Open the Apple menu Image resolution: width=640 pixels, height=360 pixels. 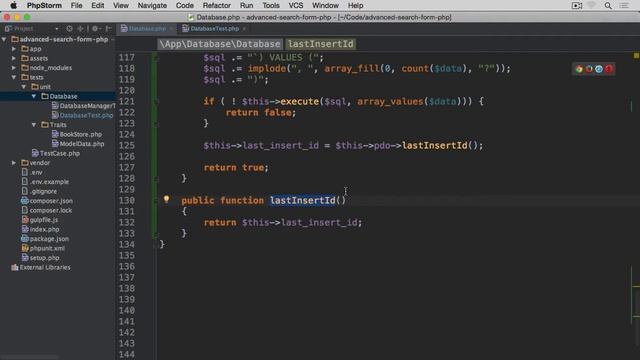click(13, 5)
